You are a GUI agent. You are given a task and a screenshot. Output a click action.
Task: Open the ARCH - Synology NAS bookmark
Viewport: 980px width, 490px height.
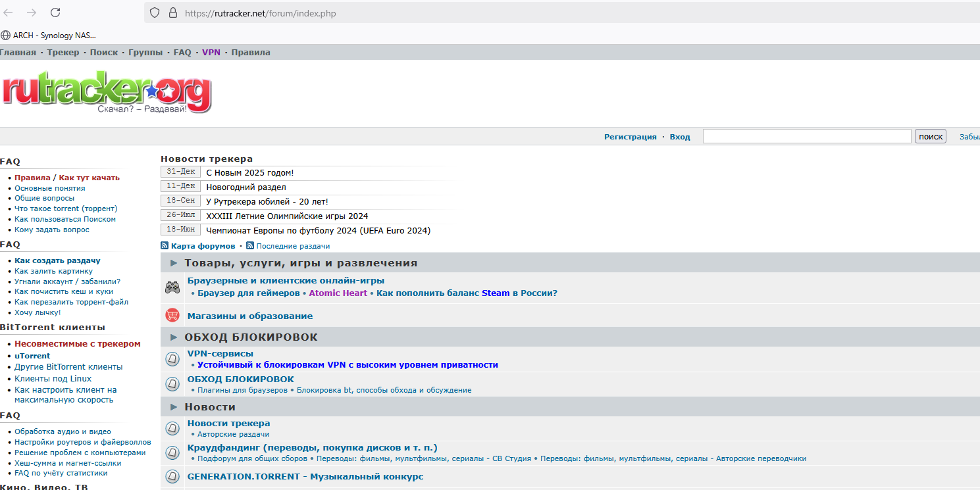pos(49,36)
